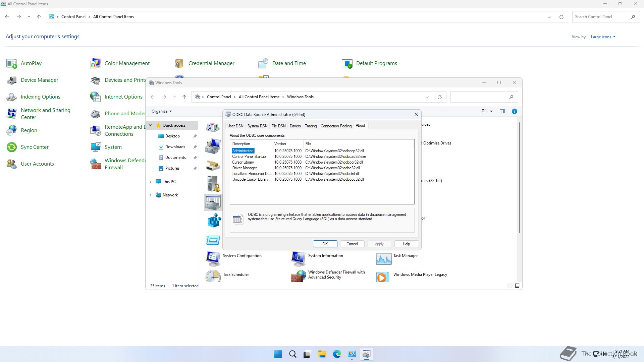The image size is (644, 362).
Task: Switch to User DSN tab
Action: [x=235, y=126]
